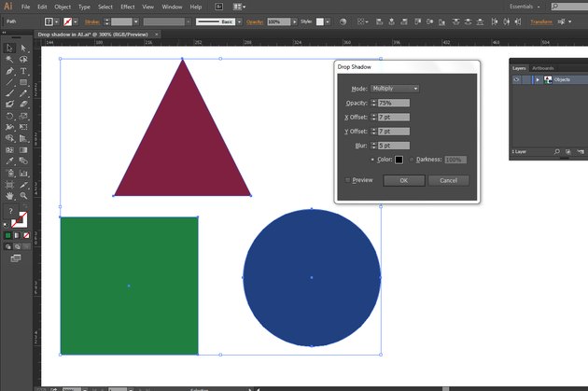Select the Lasso tool
Image resolution: width=588 pixels, height=391 pixels.
[x=23, y=59]
